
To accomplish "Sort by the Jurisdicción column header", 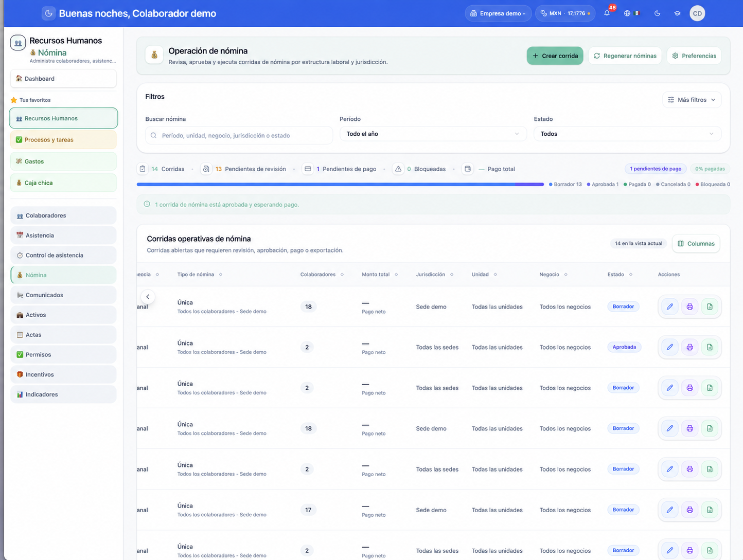I will click(435, 275).
